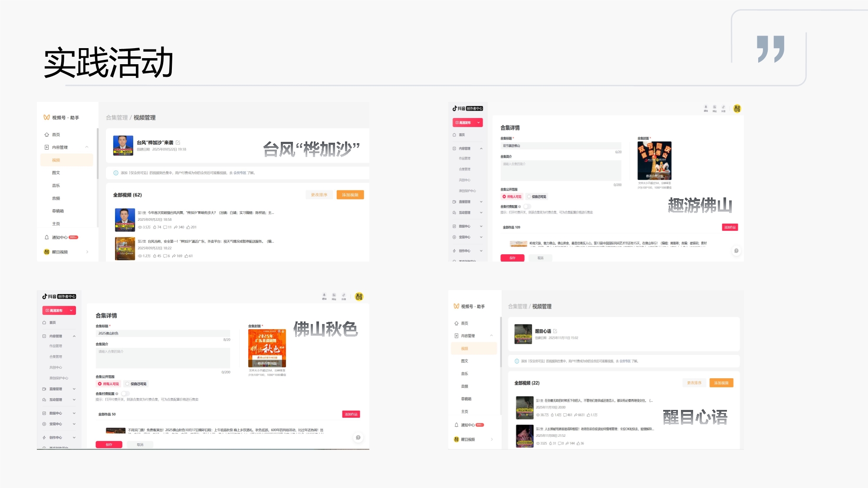Viewport: 868px width, 488px height.
Task: Click 添加视频 button beside 全部视频 (62)
Action: pyautogui.click(x=350, y=195)
